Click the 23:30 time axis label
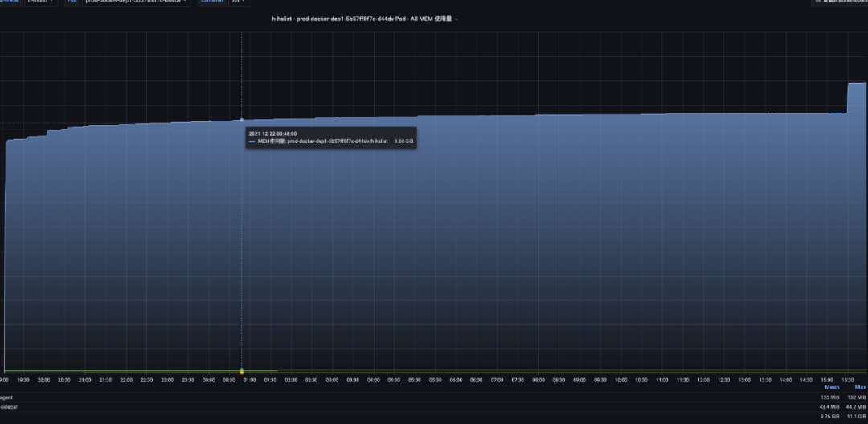 click(x=187, y=381)
